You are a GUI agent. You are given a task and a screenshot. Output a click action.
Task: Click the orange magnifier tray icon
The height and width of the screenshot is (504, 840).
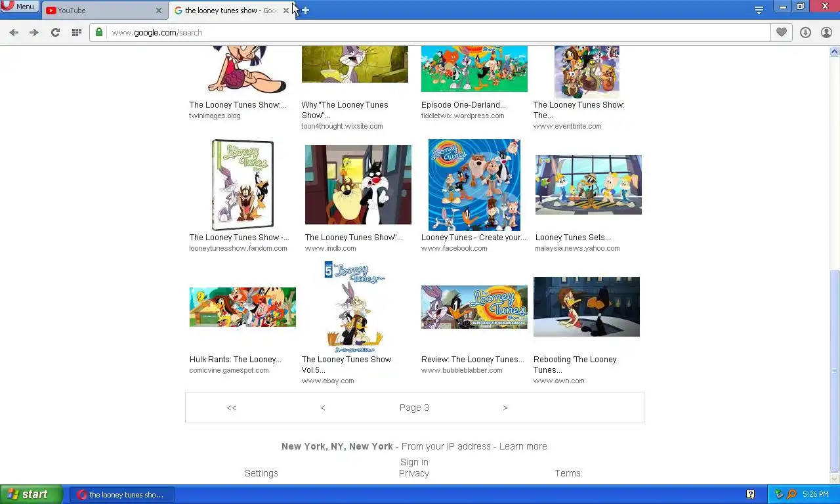point(791,494)
